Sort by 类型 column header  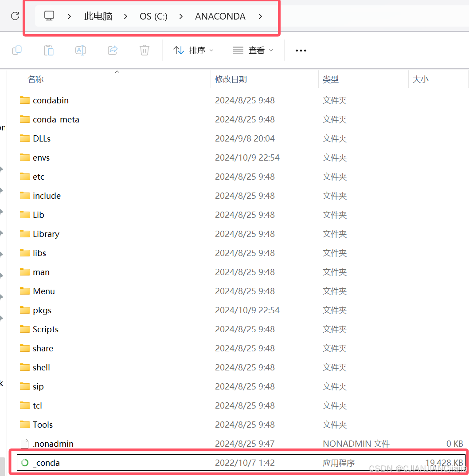(331, 79)
